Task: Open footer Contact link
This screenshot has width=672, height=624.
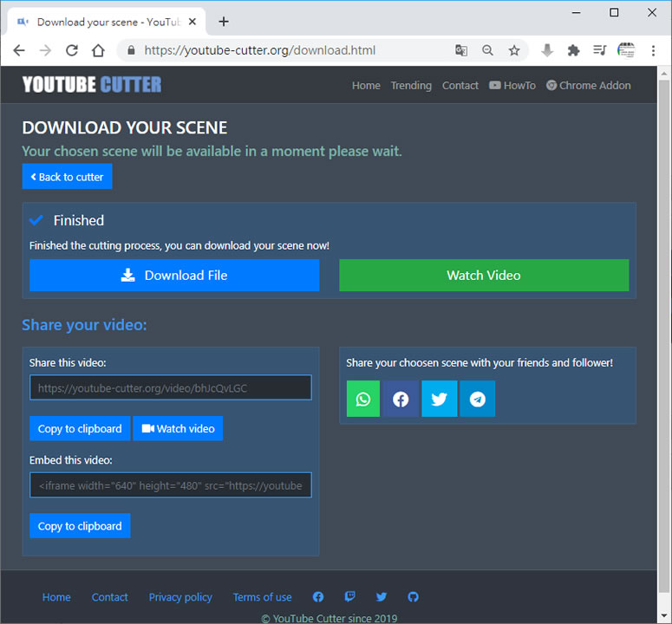Action: click(x=110, y=596)
